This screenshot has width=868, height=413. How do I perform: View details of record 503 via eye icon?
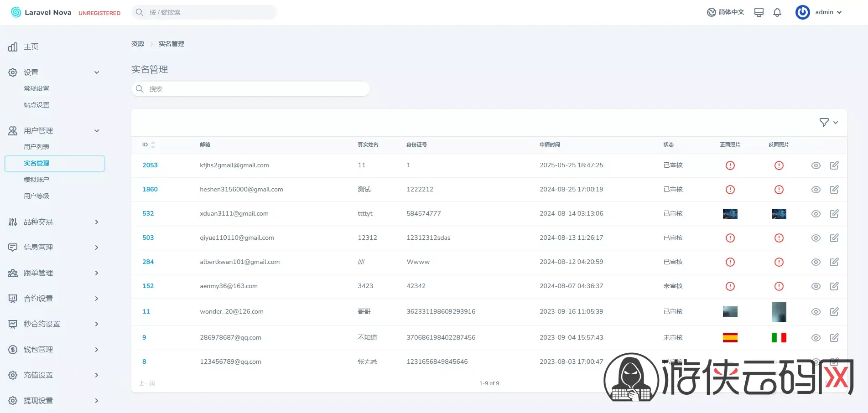click(816, 238)
